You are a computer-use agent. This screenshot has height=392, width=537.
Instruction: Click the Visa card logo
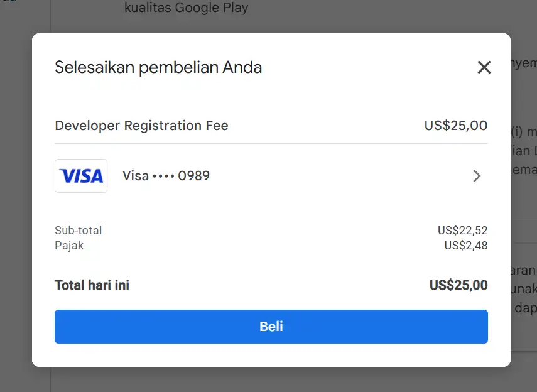(81, 176)
